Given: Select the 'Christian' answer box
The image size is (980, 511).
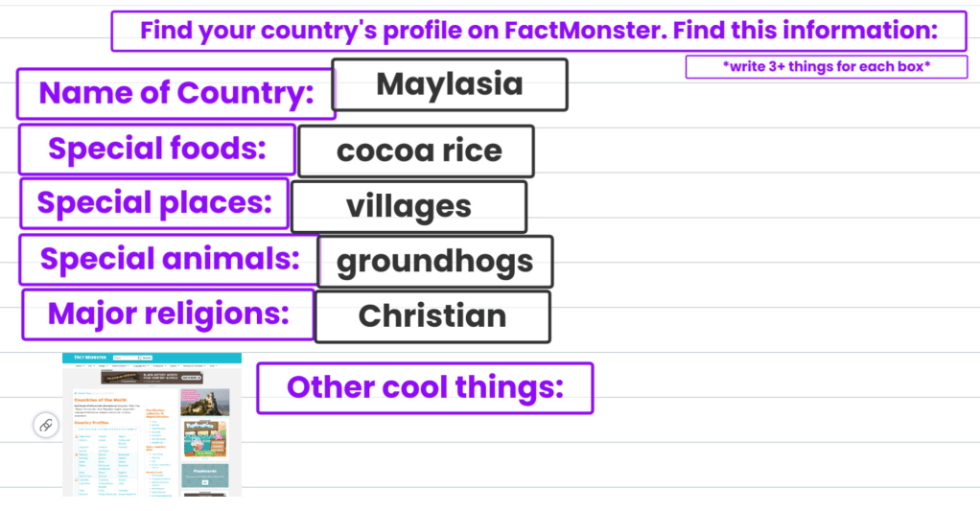Looking at the screenshot, I should pyautogui.click(x=432, y=316).
